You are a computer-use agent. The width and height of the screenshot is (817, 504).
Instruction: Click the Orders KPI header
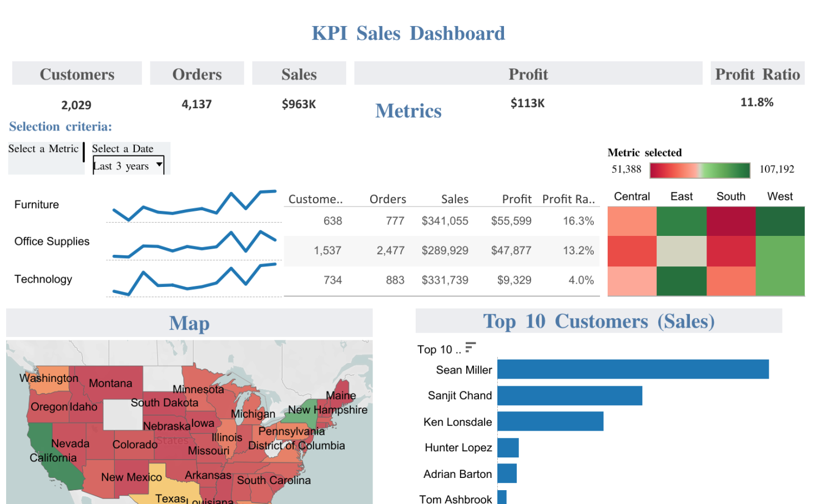(x=196, y=73)
